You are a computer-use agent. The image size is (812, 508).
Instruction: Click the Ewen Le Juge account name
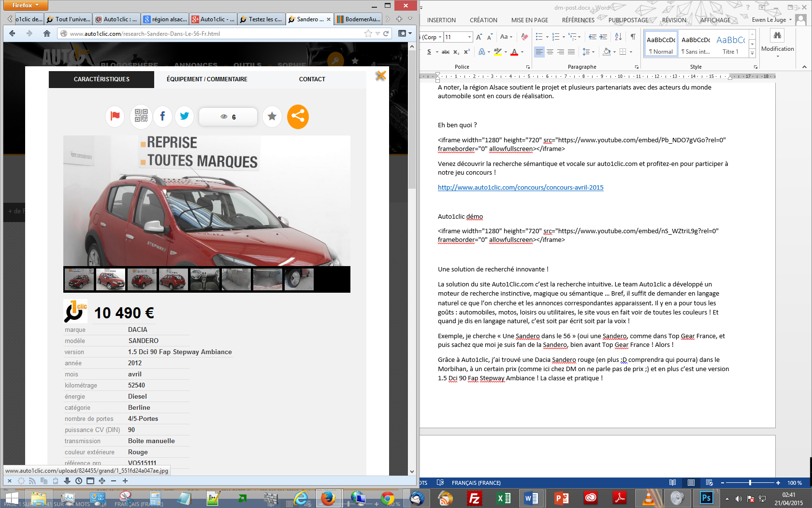(768, 20)
